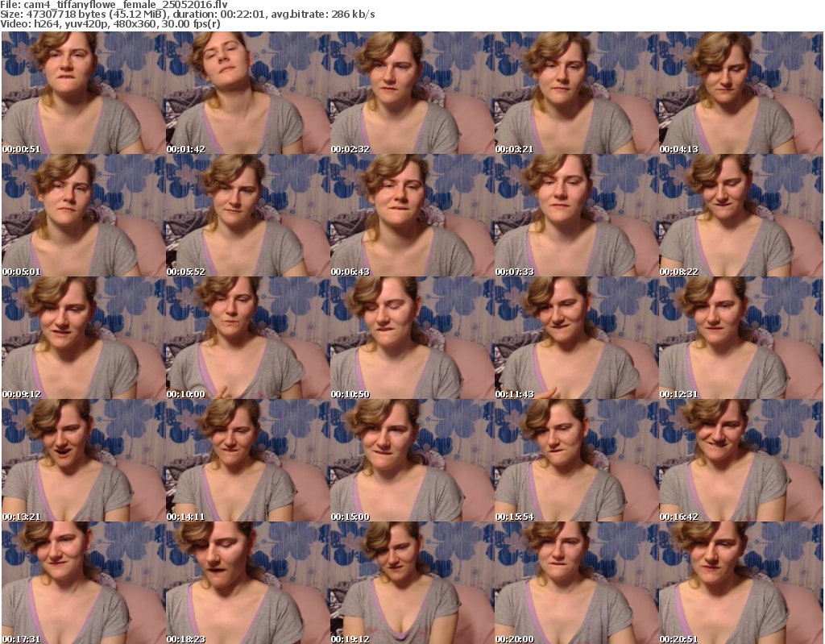This screenshot has height=644, width=825.
Task: Select the thumbnail stamped 00:04:13
Action: click(x=741, y=93)
